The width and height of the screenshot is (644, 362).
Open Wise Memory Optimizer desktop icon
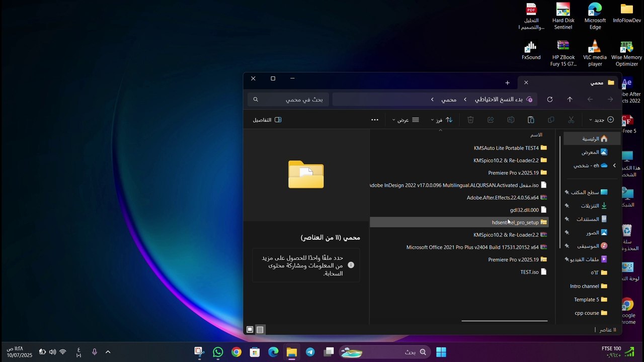626,53
